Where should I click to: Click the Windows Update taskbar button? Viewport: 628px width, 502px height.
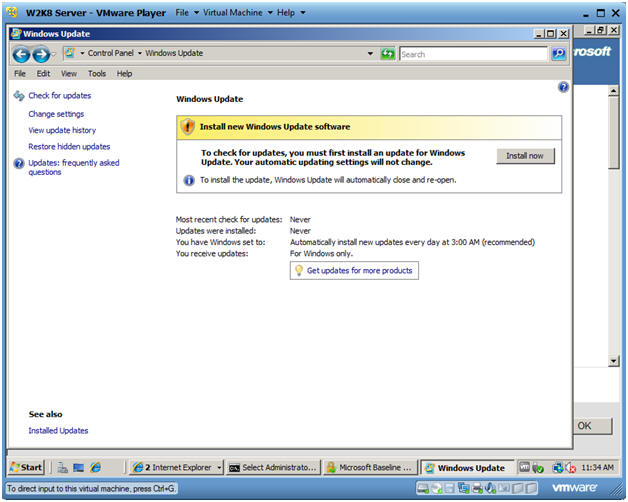467,468
